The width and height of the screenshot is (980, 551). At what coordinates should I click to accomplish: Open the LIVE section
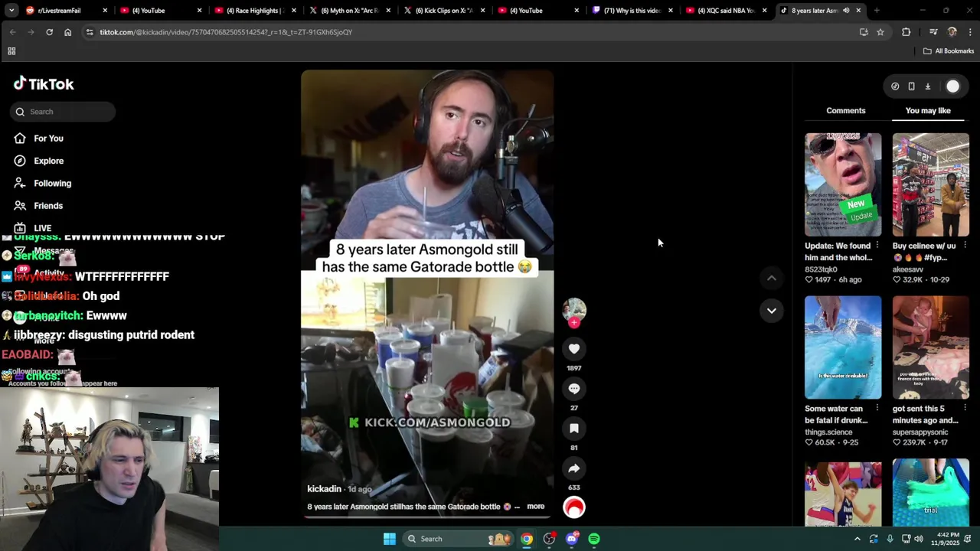click(42, 228)
